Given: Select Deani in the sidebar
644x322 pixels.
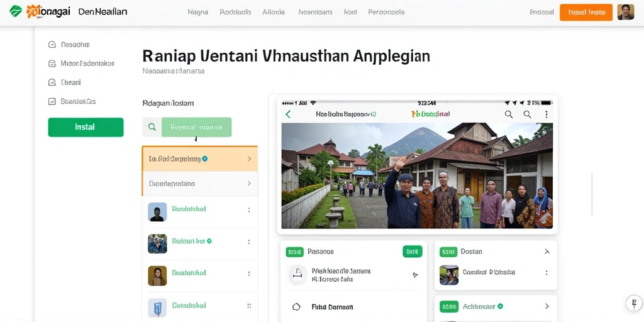Looking at the screenshot, I should pyautogui.click(x=70, y=82).
